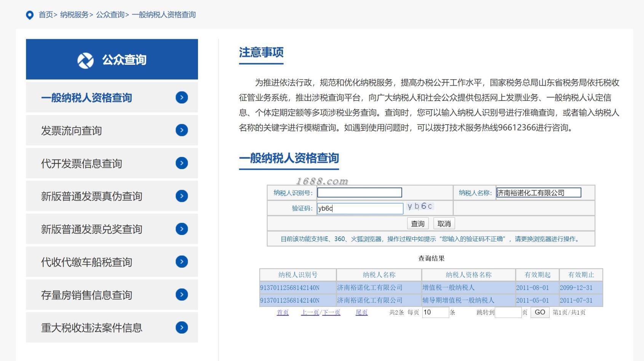Viewport: 644px width, 361px height.
Task: Click arrow icon beside 一般纳税人资格查询
Action: click(x=182, y=97)
